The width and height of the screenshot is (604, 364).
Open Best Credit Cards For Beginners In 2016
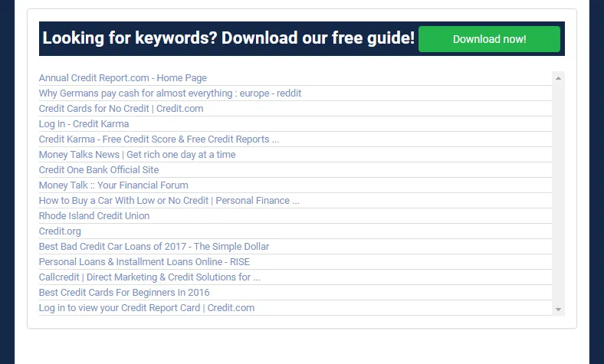[124, 293]
